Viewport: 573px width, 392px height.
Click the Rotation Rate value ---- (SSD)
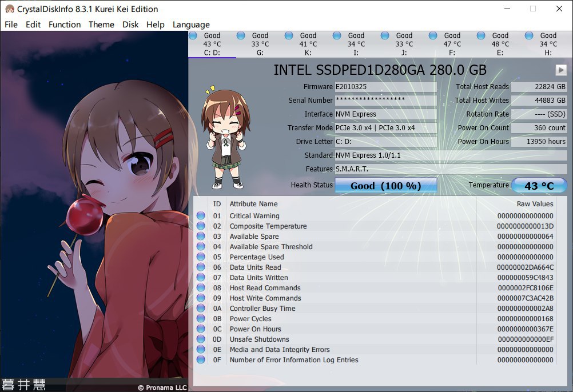[x=539, y=114]
